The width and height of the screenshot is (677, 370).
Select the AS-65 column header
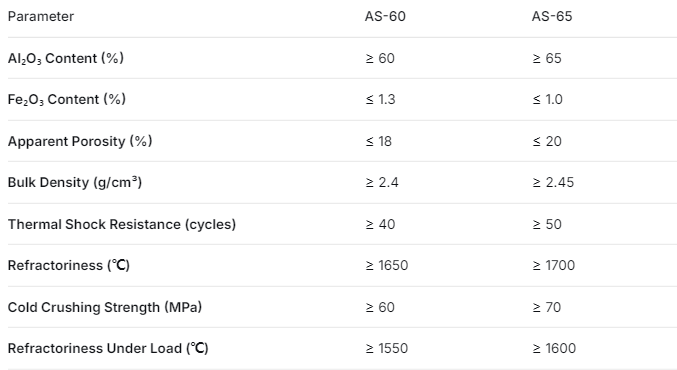coord(552,16)
